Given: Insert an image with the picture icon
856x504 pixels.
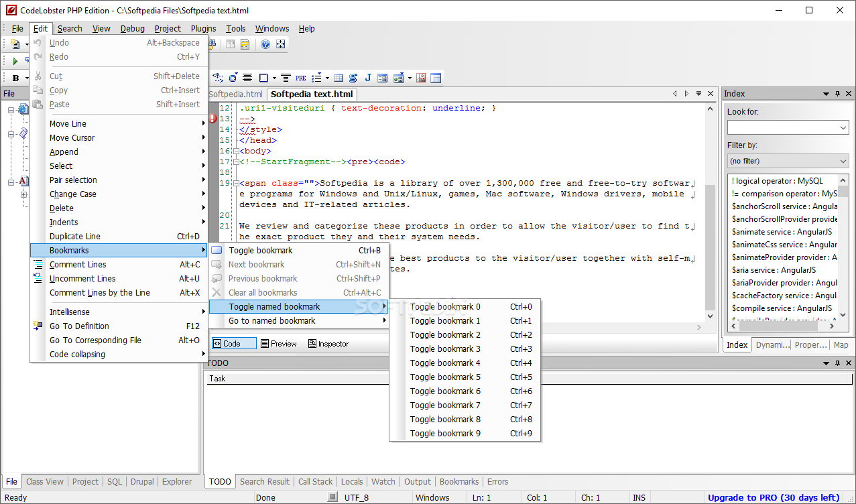Looking at the screenshot, I should pyautogui.click(x=421, y=78).
